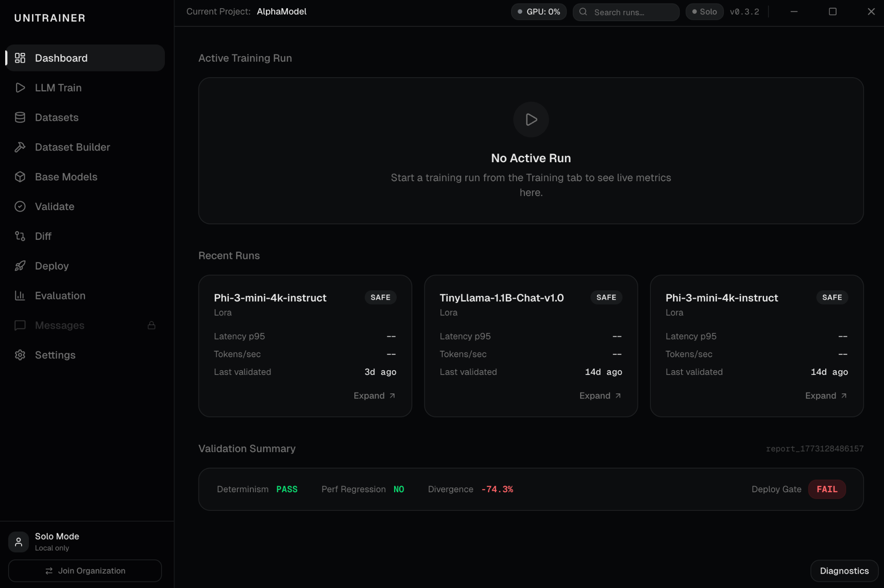Click the Deploy rocket icon
Image resolution: width=884 pixels, height=588 pixels.
click(x=20, y=266)
